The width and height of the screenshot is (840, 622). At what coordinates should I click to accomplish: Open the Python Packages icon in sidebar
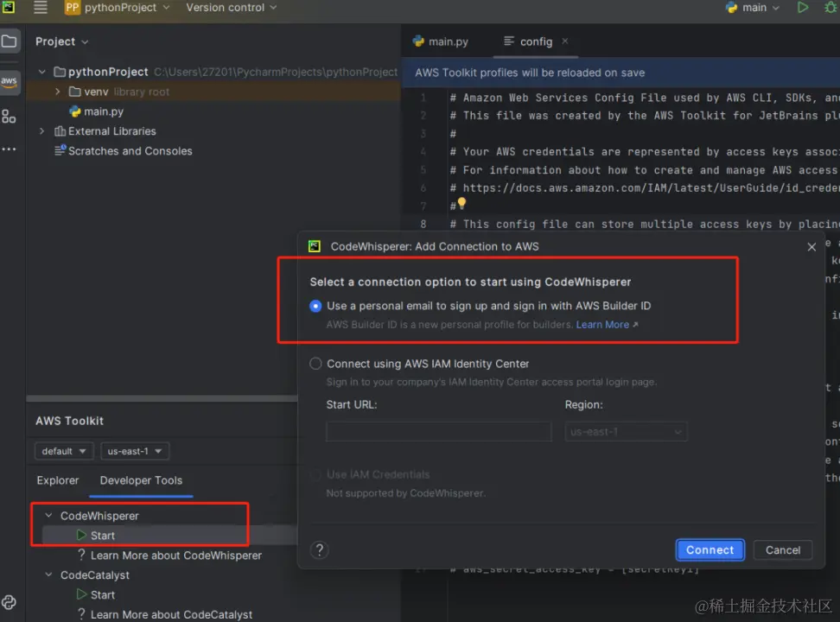point(9,602)
